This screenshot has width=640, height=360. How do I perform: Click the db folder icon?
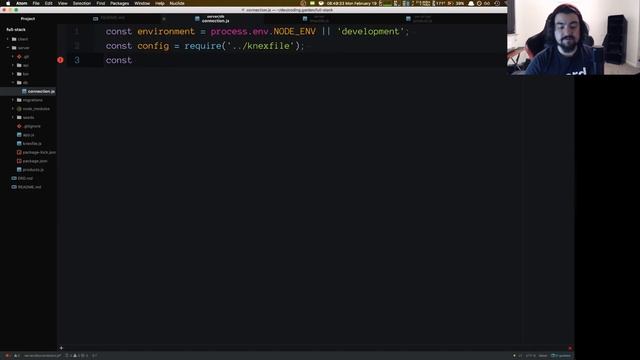coord(19,82)
